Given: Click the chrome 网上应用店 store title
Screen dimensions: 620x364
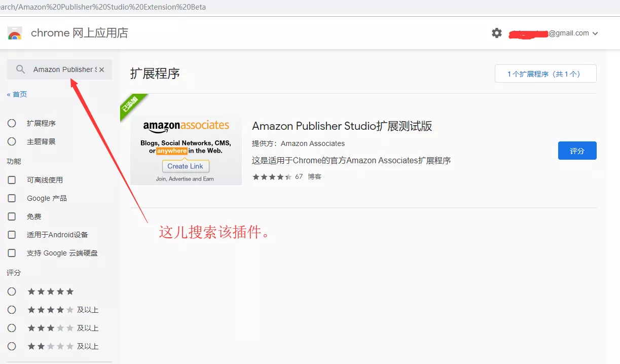Looking at the screenshot, I should [x=80, y=33].
